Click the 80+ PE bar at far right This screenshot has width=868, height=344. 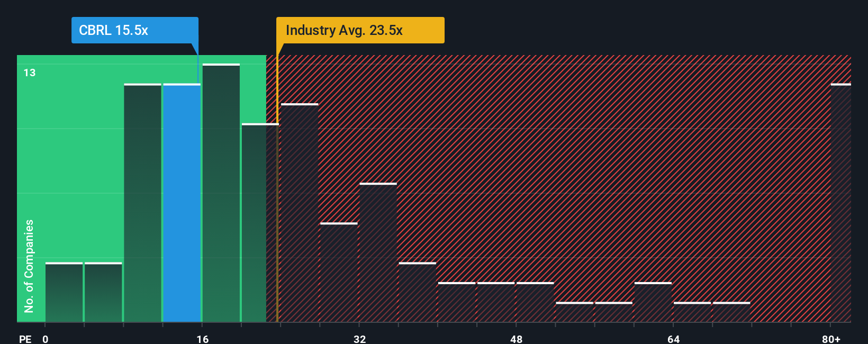tap(841, 203)
